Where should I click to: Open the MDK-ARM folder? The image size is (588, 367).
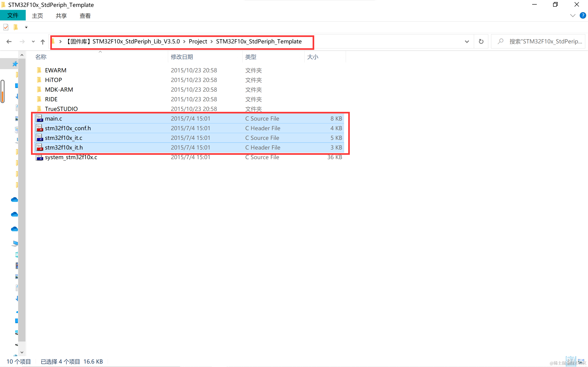(x=59, y=90)
